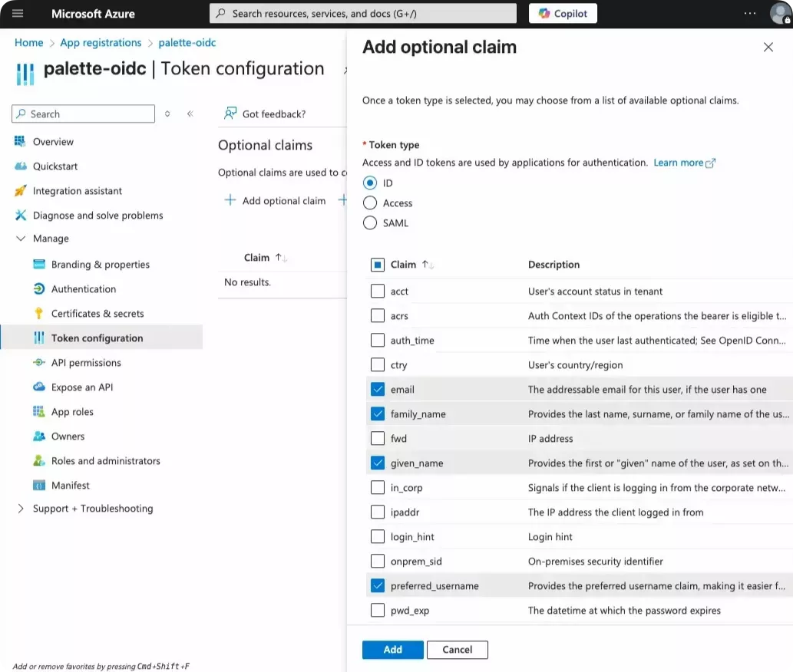Viewport: 793px width, 672px height.
Task: Open the App roles page
Action: (73, 411)
